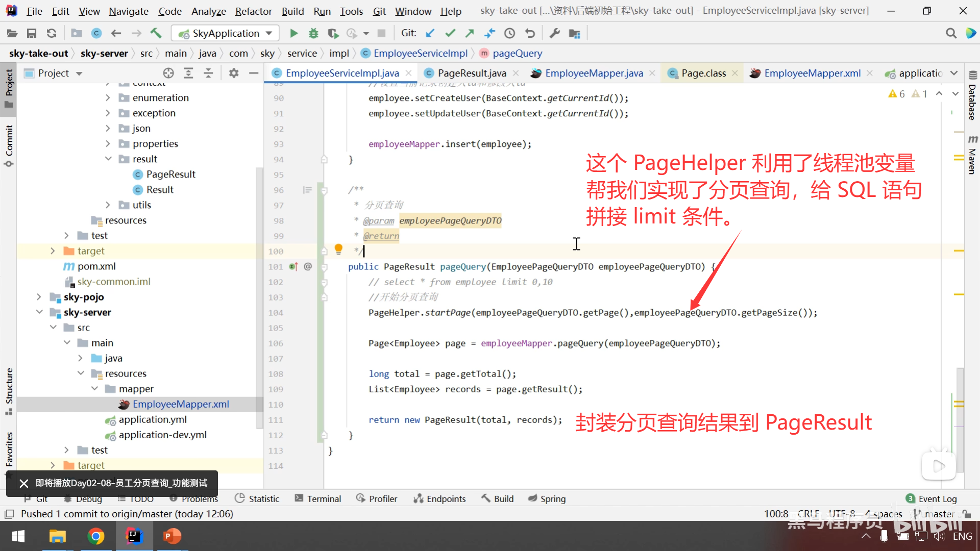Click the Build project hammer icon
This screenshot has height=551, width=980.
point(156,33)
